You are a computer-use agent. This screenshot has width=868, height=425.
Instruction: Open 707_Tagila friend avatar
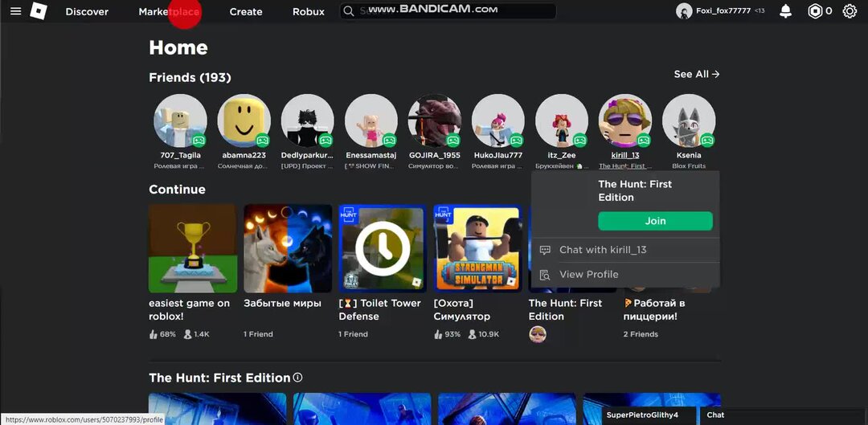(x=181, y=121)
